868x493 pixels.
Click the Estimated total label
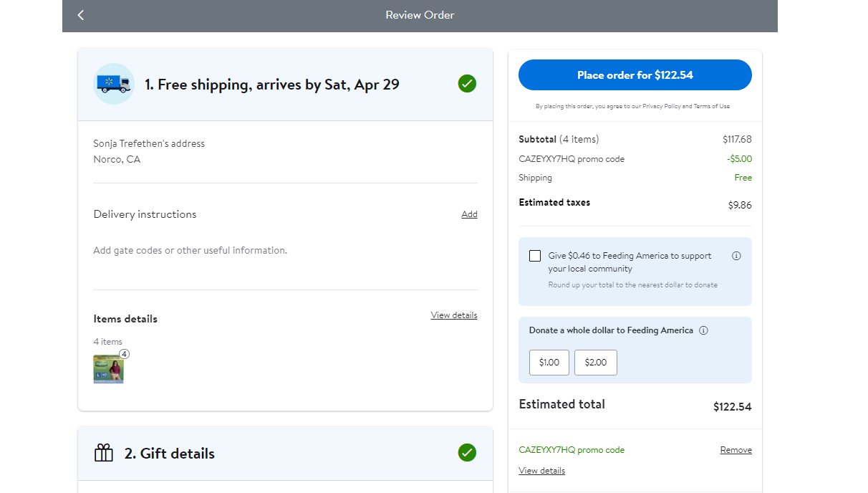(561, 404)
